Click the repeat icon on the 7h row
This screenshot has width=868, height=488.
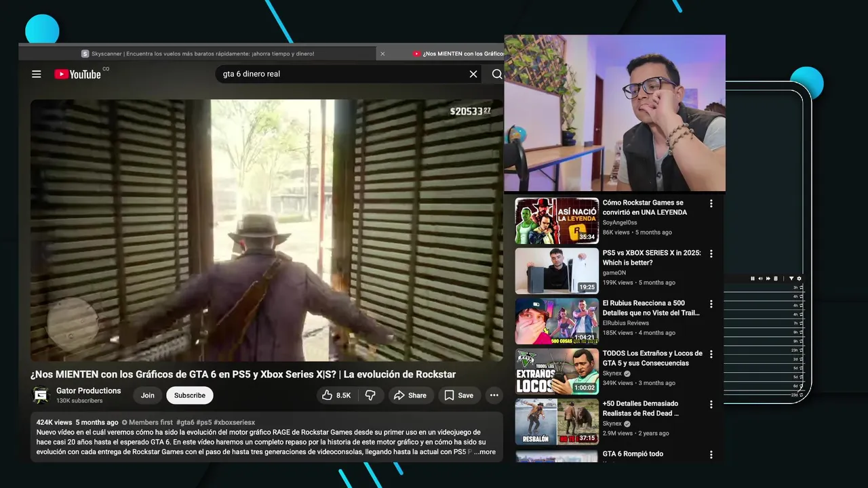[x=802, y=323]
